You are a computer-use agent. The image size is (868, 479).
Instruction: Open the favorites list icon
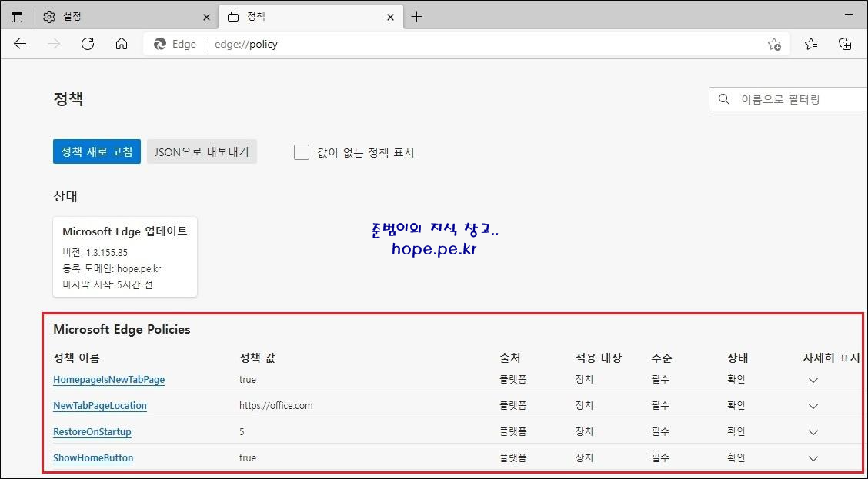(811, 45)
